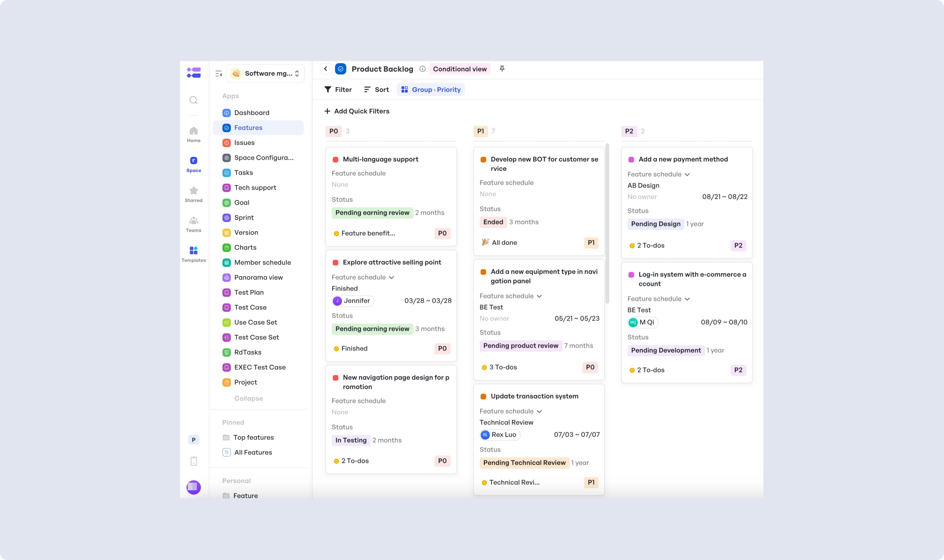The image size is (944, 560).
Task: Click the P workspace badge in left rail
Action: click(194, 440)
